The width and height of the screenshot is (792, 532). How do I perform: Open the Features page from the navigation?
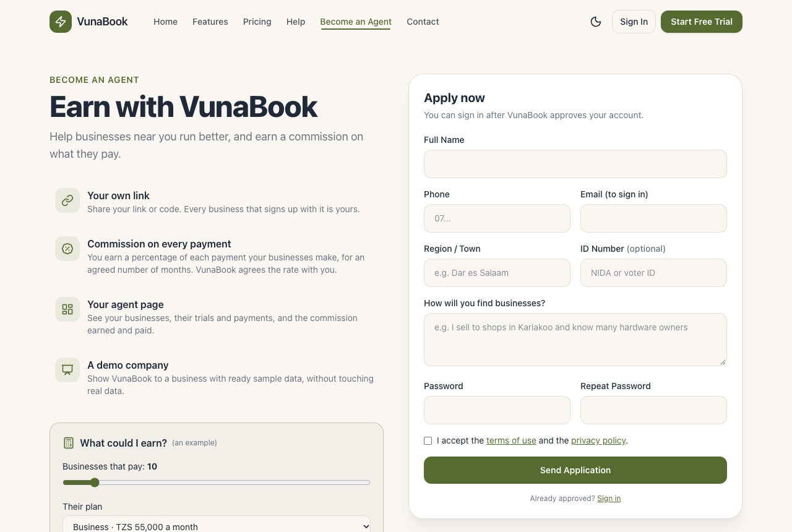coord(210,22)
